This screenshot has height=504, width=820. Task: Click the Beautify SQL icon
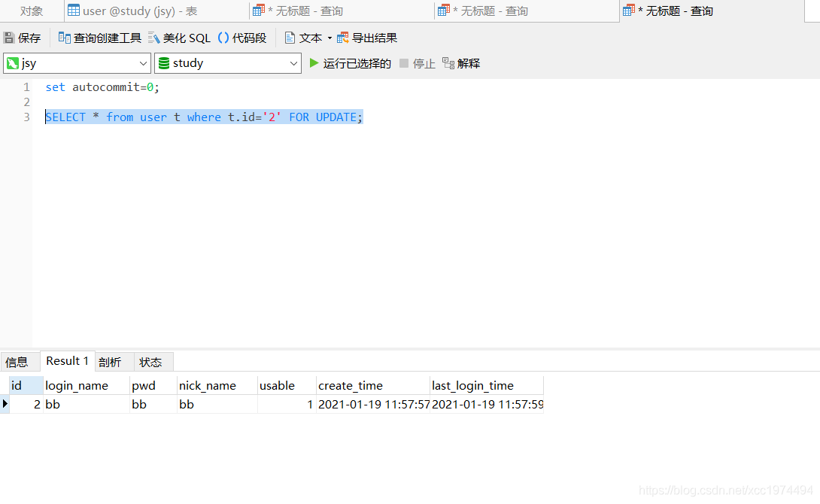pyautogui.click(x=153, y=38)
